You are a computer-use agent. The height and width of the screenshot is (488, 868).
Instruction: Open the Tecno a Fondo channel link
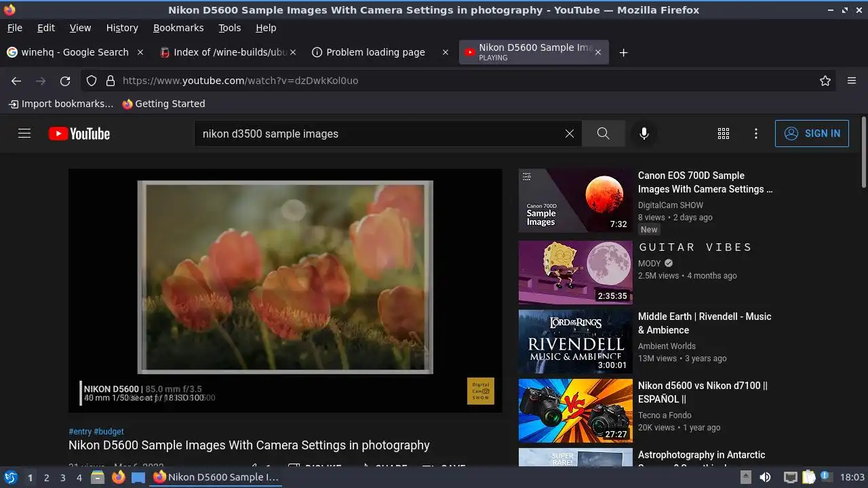pyautogui.click(x=665, y=415)
